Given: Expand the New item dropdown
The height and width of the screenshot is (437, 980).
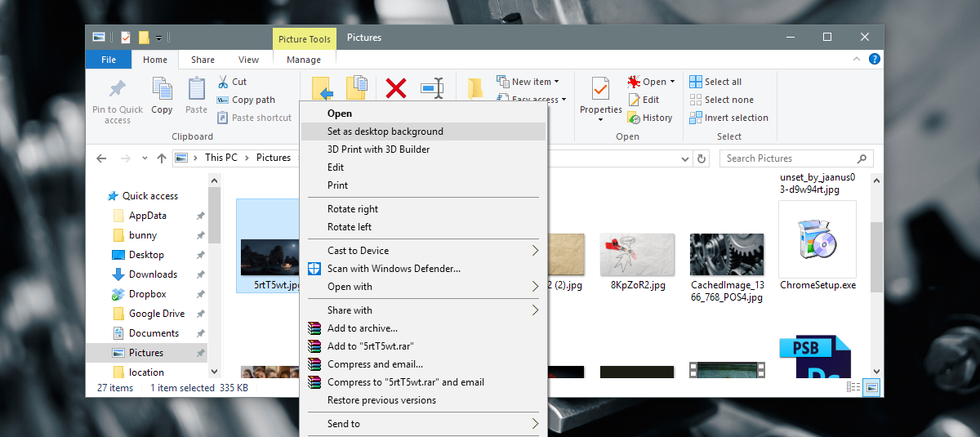Looking at the screenshot, I should [557, 82].
